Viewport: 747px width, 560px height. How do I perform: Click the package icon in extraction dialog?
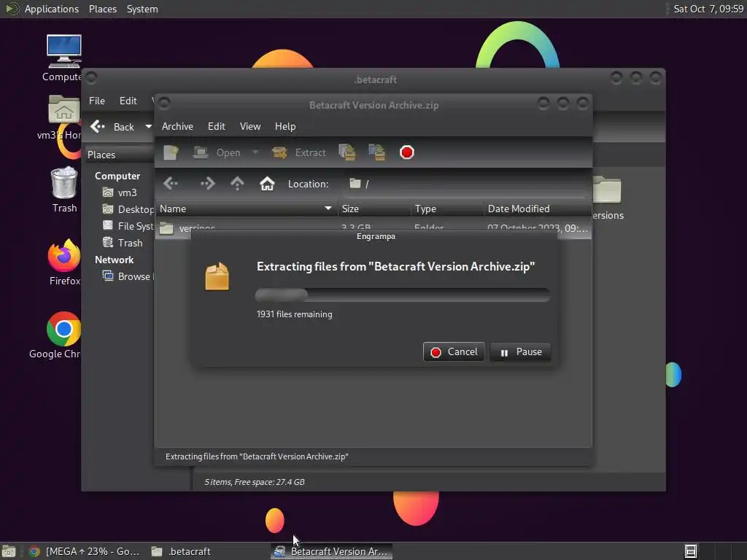pyautogui.click(x=217, y=276)
